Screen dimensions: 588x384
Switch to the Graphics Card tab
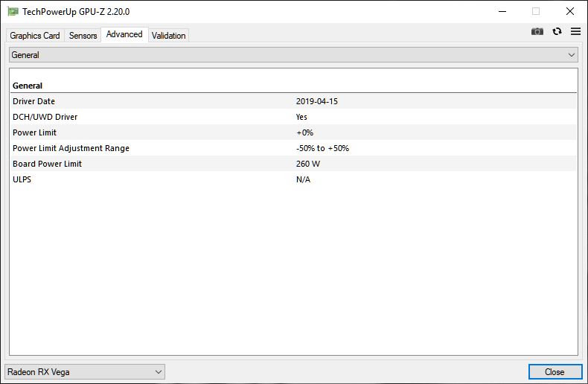(35, 36)
